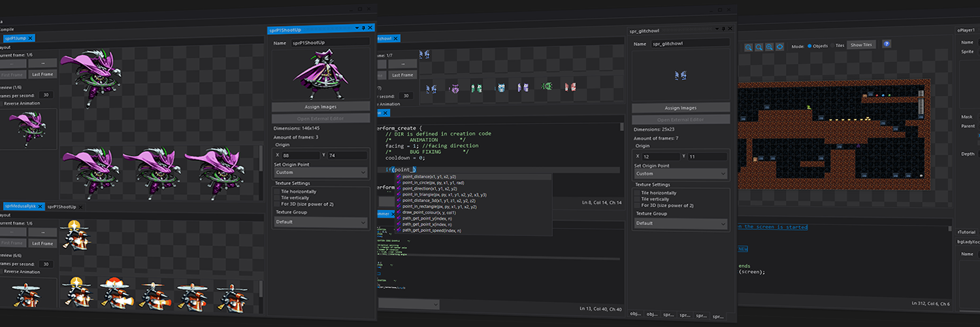Click the Show Tiles button
The image size is (980, 327).
pos(861,45)
